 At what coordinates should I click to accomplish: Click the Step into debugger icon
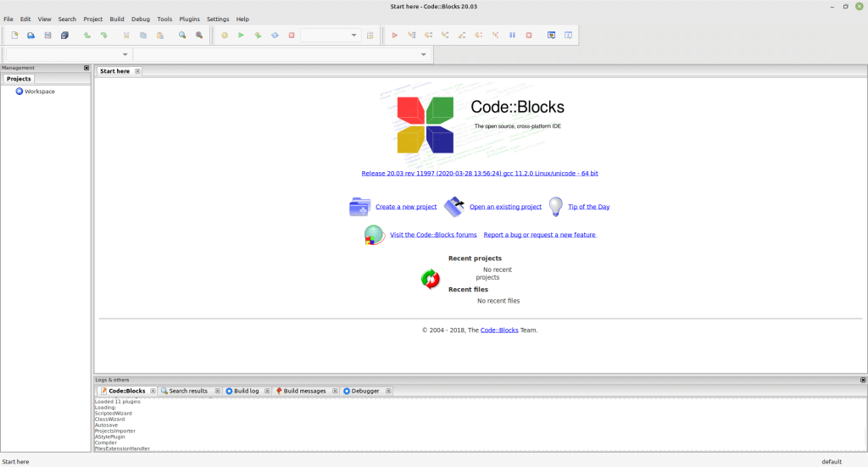445,35
